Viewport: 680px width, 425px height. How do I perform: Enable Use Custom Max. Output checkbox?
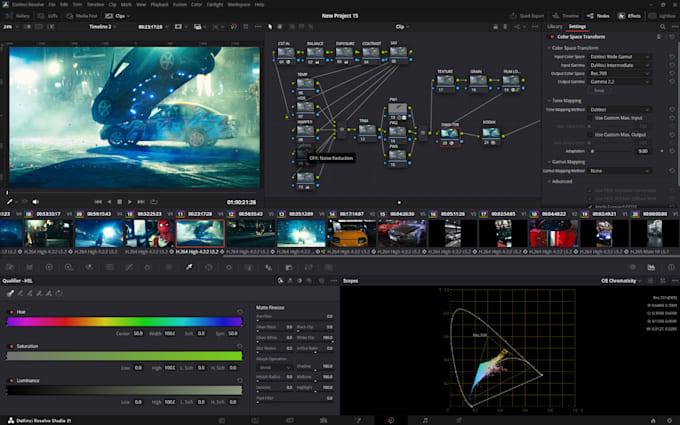coord(589,134)
